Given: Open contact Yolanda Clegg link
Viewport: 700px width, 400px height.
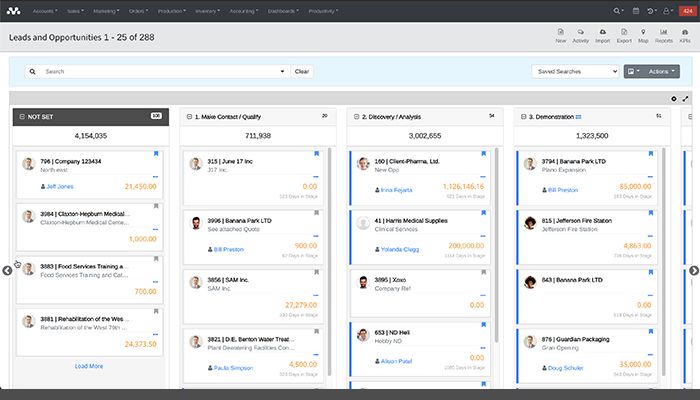Looking at the screenshot, I should 400,250.
